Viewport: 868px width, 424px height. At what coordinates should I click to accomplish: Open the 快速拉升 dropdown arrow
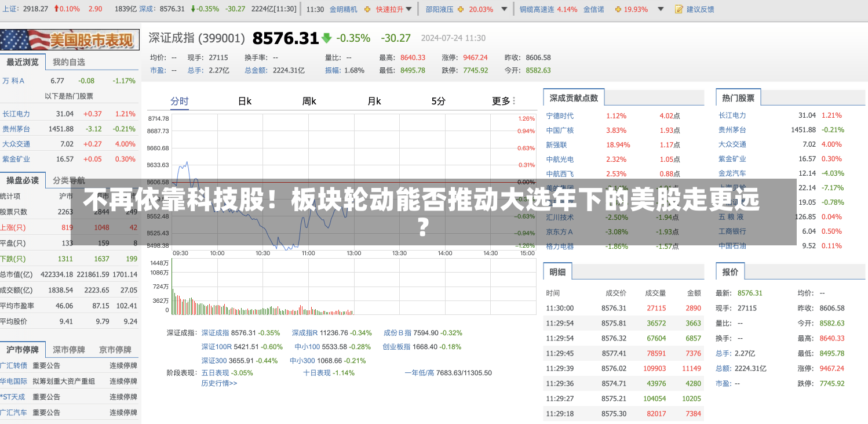click(x=409, y=9)
